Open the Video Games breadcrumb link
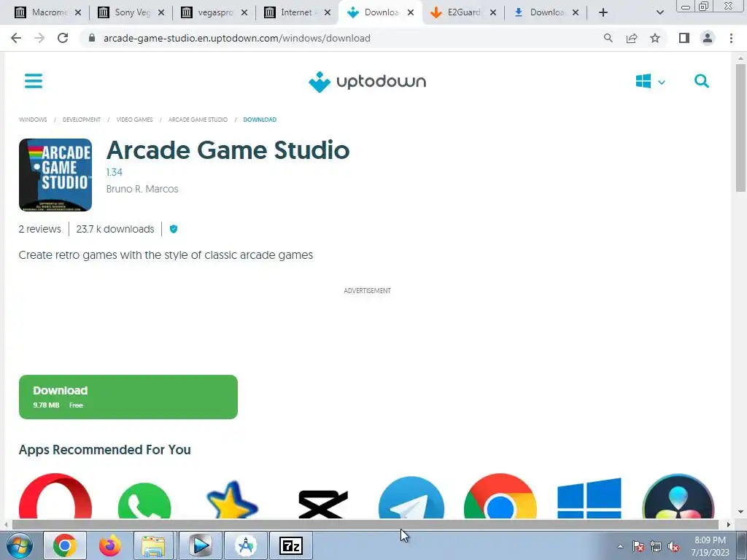Screen dimensions: 747x560 (x=134, y=120)
